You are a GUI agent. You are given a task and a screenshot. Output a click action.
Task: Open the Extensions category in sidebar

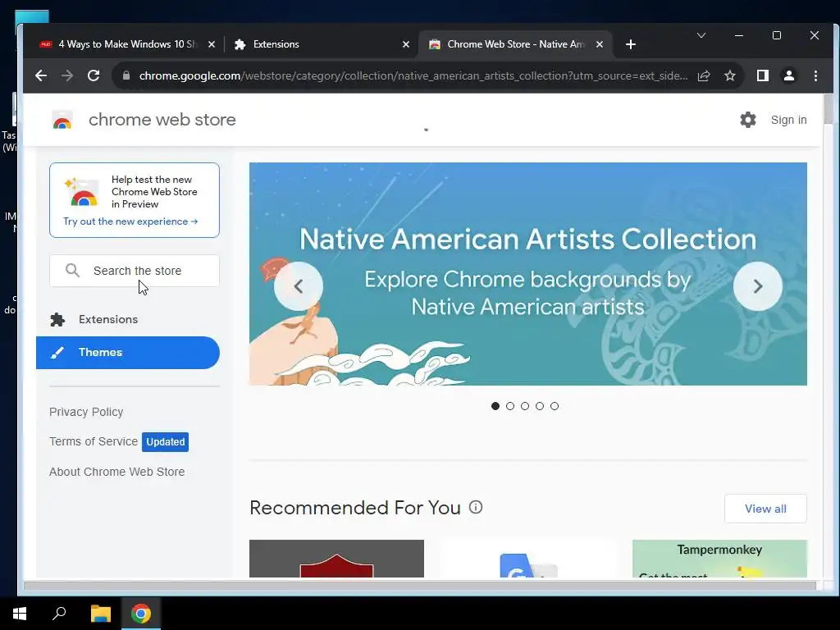click(x=127, y=320)
